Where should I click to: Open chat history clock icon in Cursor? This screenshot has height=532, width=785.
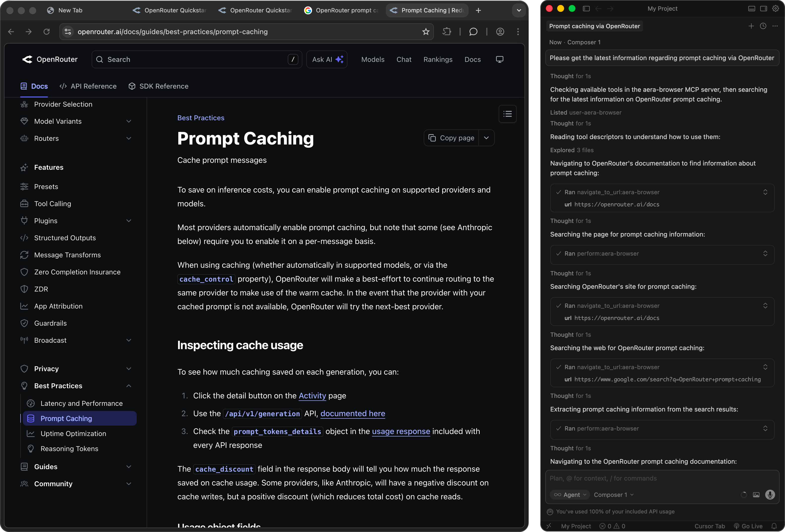click(763, 26)
